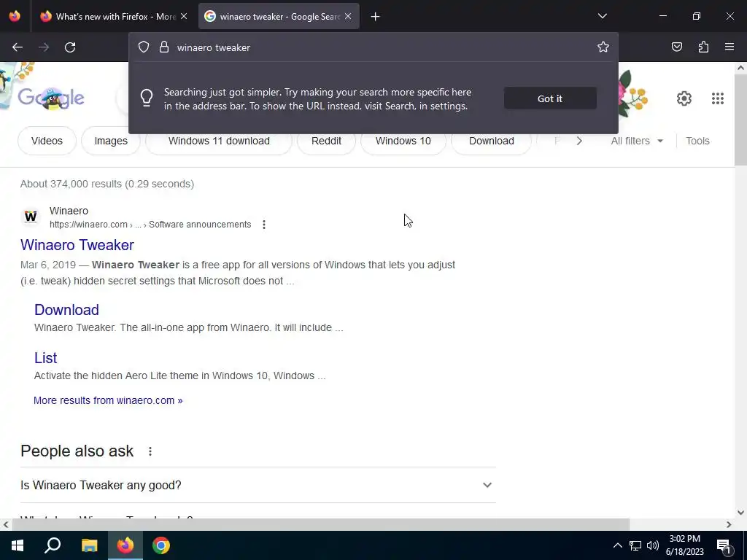Screen dimensions: 747x560
Task: Open More results from winaero.com
Action: tap(108, 400)
